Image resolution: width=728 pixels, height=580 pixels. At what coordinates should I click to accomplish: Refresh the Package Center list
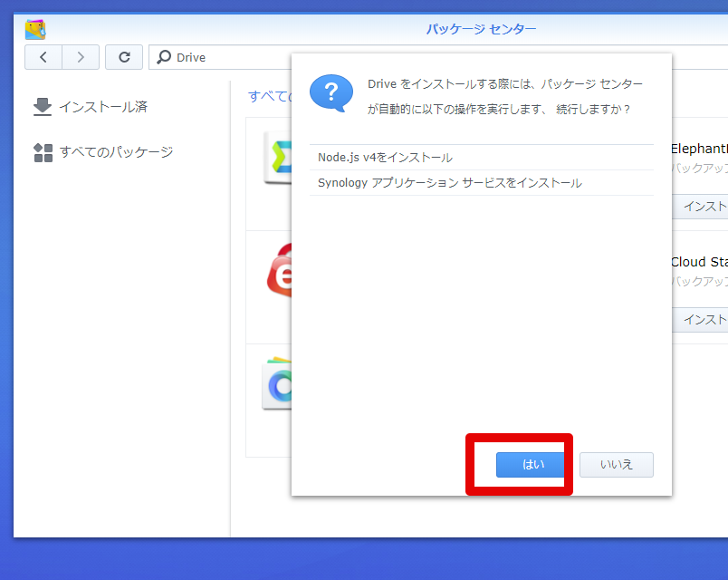click(x=124, y=57)
